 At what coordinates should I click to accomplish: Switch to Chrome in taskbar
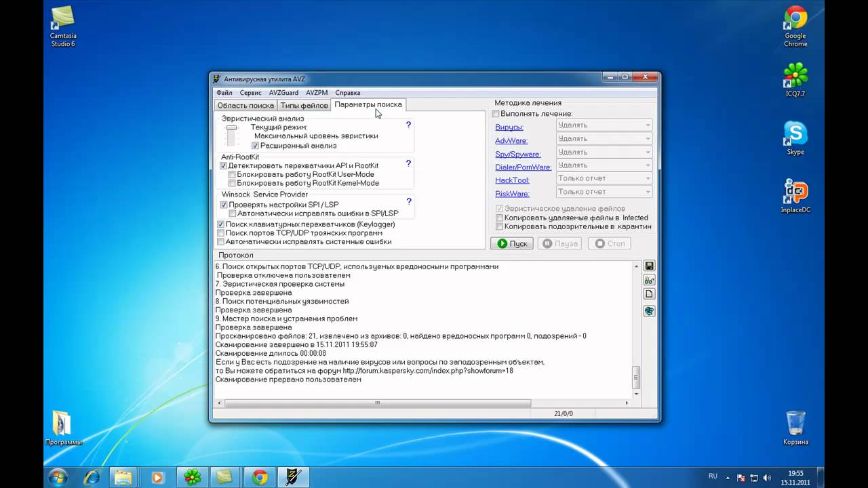(x=259, y=477)
